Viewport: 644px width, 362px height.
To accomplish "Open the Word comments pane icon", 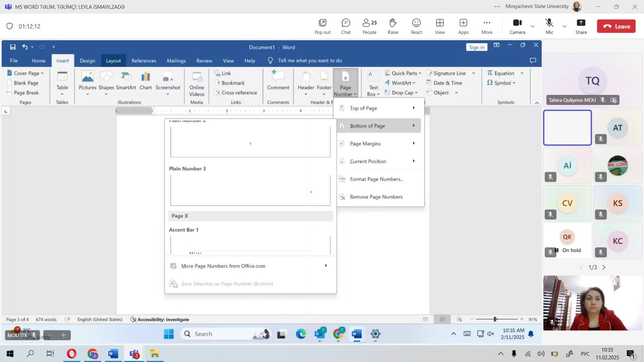I will (533, 60).
